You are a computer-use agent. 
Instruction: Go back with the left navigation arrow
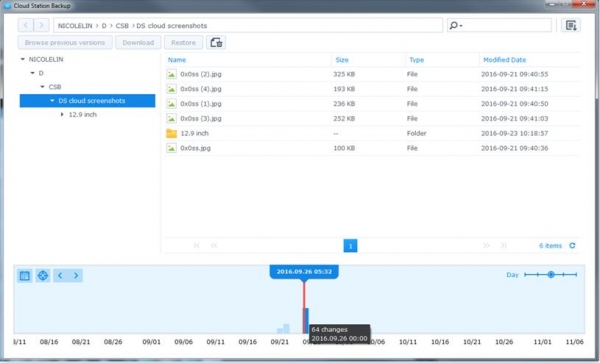click(x=26, y=26)
